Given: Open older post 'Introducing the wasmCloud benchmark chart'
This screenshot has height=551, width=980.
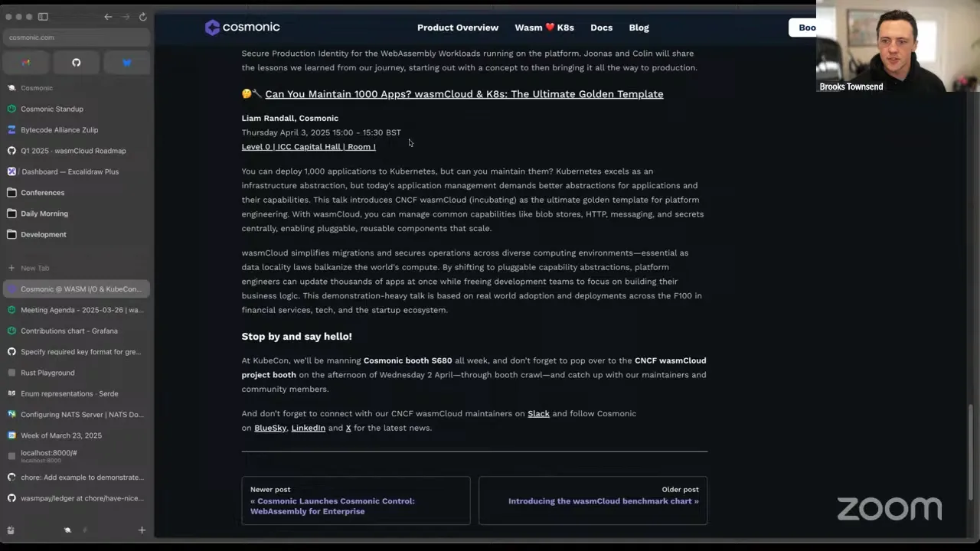Looking at the screenshot, I should tap(593, 500).
